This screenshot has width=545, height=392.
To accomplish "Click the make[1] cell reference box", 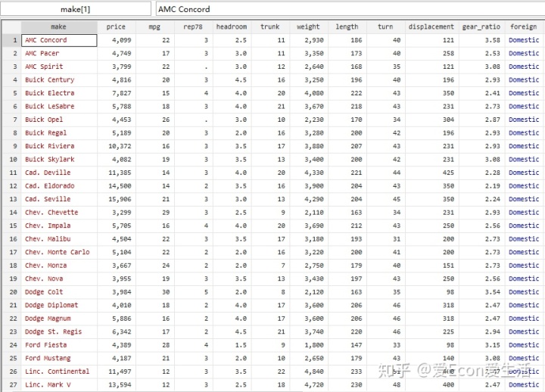I will 76,9.
